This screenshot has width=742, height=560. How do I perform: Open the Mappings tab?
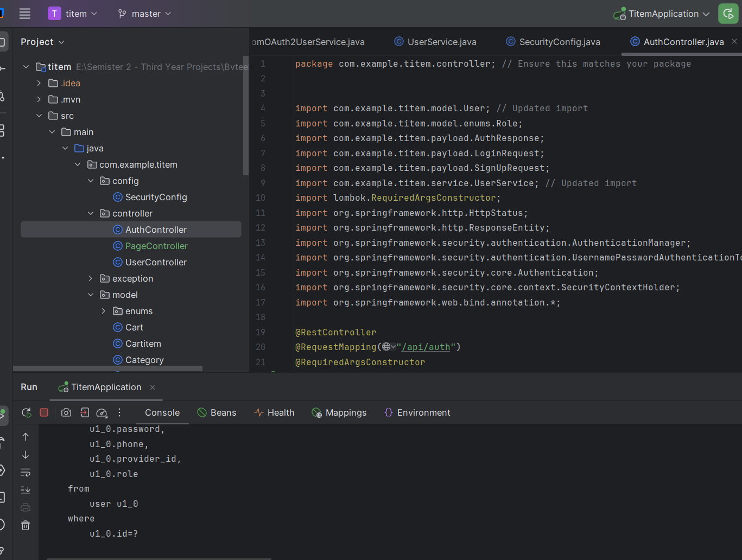pyautogui.click(x=339, y=413)
